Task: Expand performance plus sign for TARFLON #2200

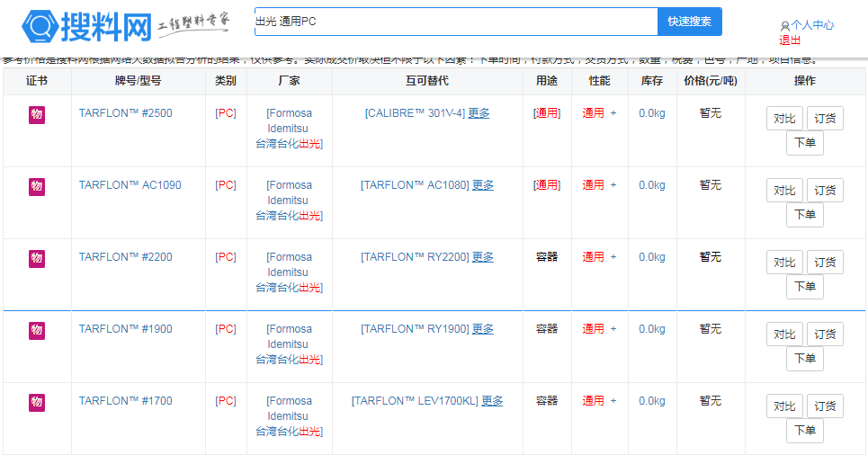Action: coord(613,257)
